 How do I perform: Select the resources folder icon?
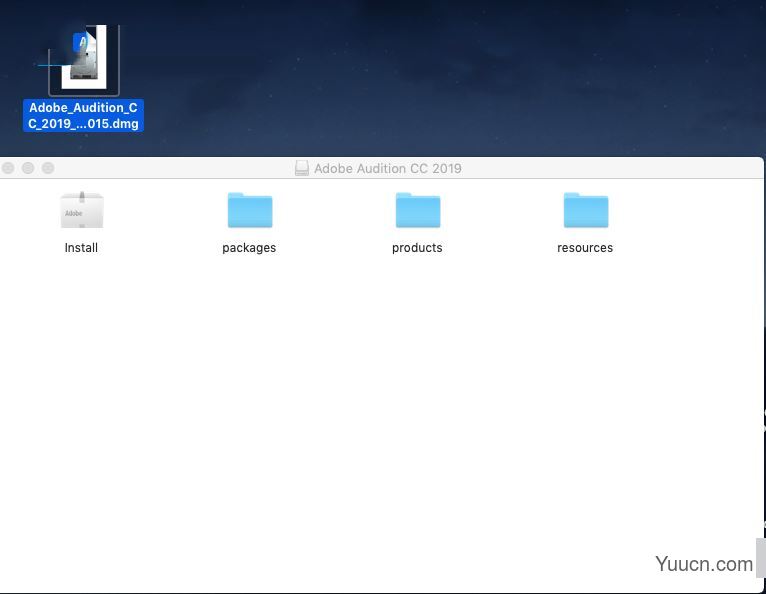click(x=585, y=211)
